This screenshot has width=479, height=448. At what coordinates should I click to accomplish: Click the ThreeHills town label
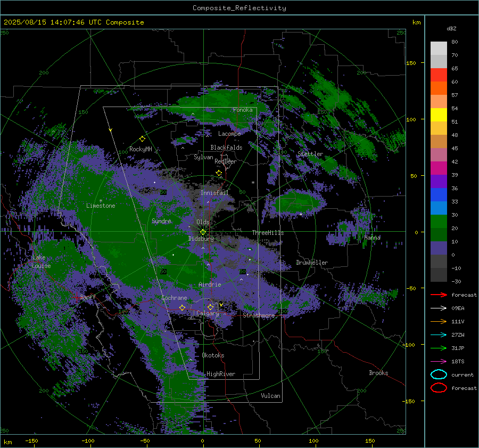268,233
